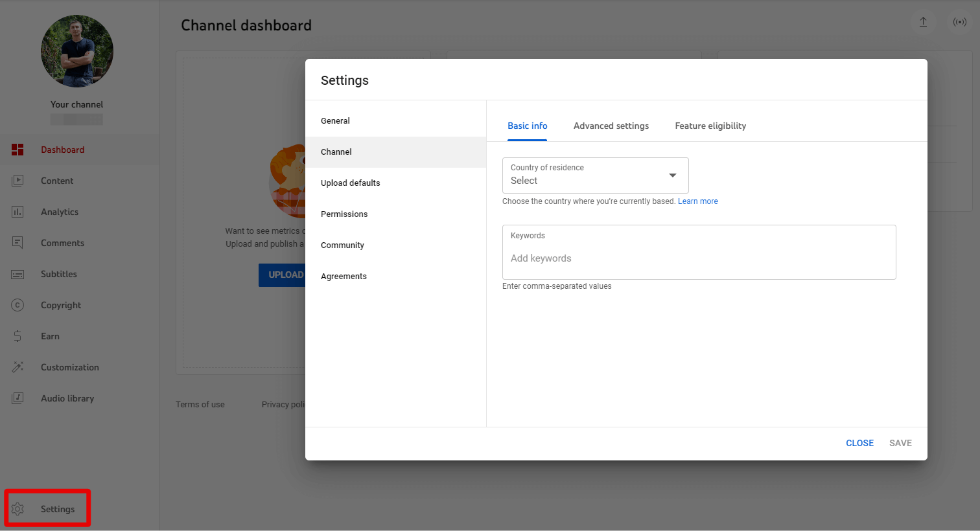This screenshot has width=980, height=531.
Task: Click the Comments icon in the sidebar
Action: point(17,243)
